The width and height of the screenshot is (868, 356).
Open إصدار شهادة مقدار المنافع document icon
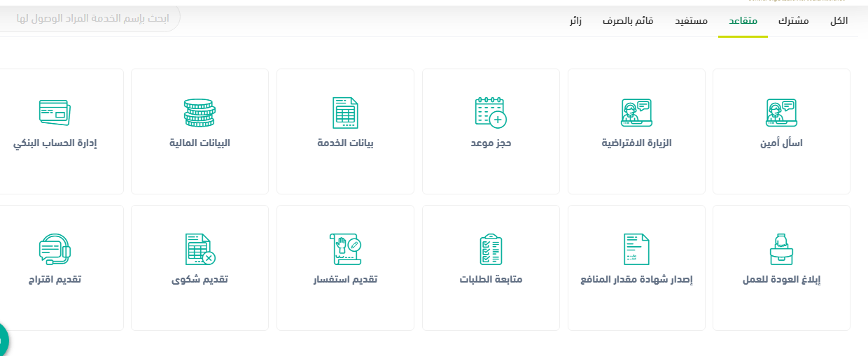point(636,250)
